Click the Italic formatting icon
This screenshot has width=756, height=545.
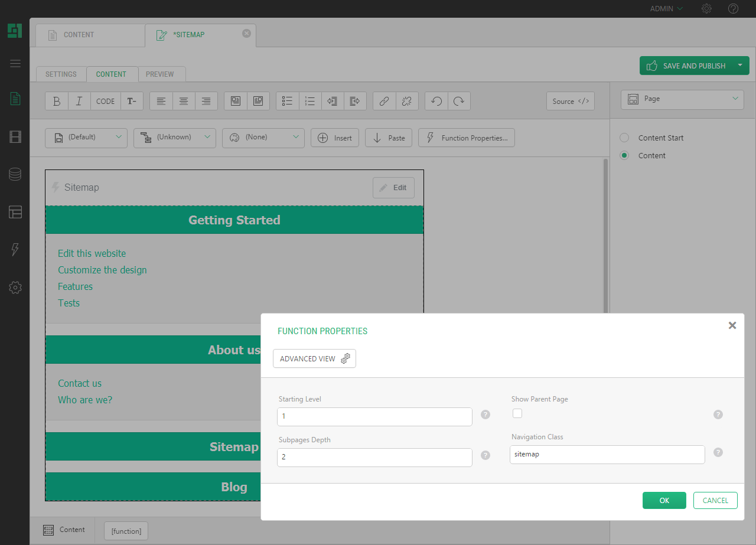(x=79, y=101)
